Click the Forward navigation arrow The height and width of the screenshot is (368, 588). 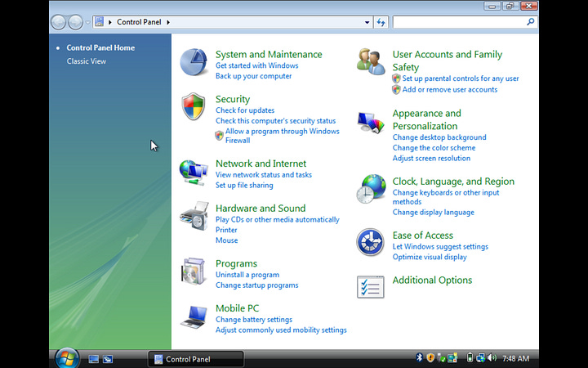pos(75,23)
